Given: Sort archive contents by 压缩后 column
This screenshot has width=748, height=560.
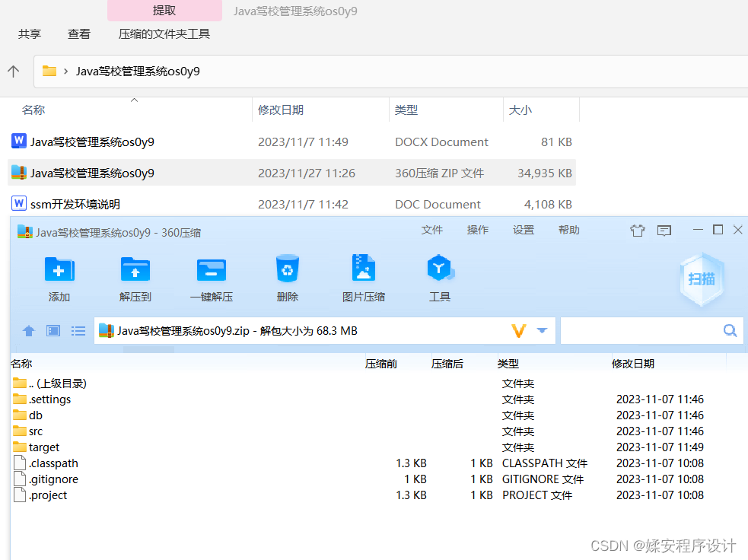Looking at the screenshot, I should [x=447, y=364].
